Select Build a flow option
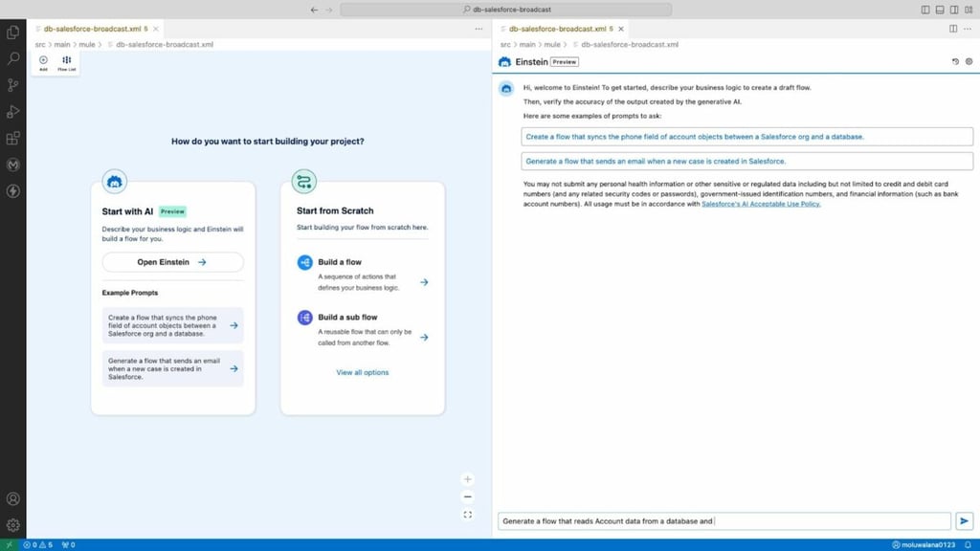The height and width of the screenshot is (551, 980). [x=363, y=274]
